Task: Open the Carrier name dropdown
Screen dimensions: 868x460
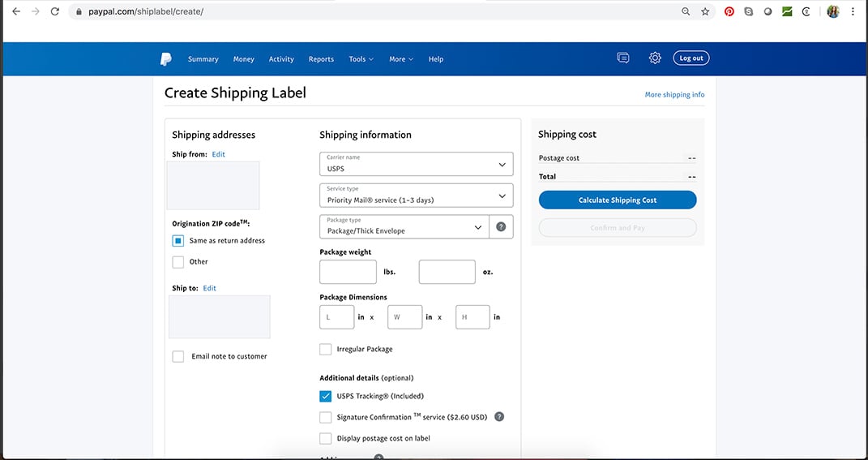Action: [x=417, y=164]
